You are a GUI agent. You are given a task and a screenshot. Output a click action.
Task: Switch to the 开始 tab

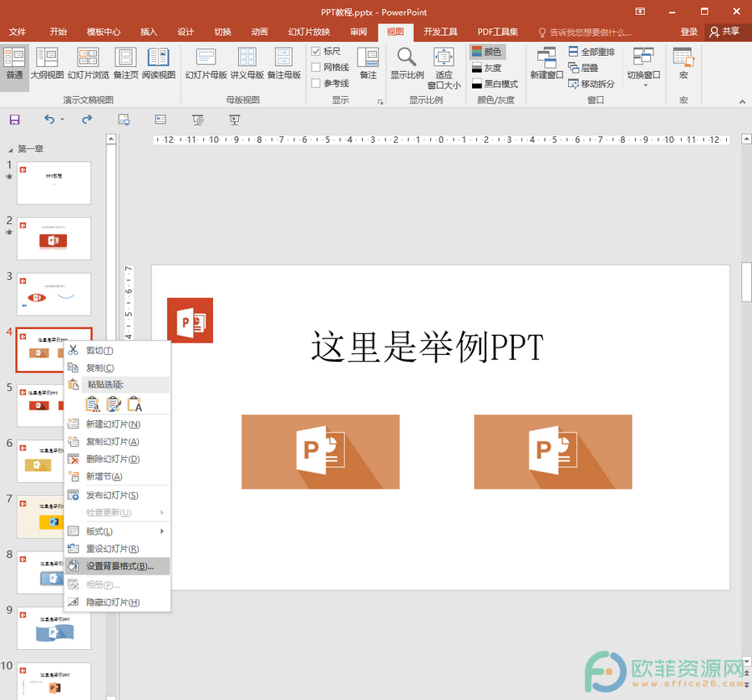pos(58,32)
